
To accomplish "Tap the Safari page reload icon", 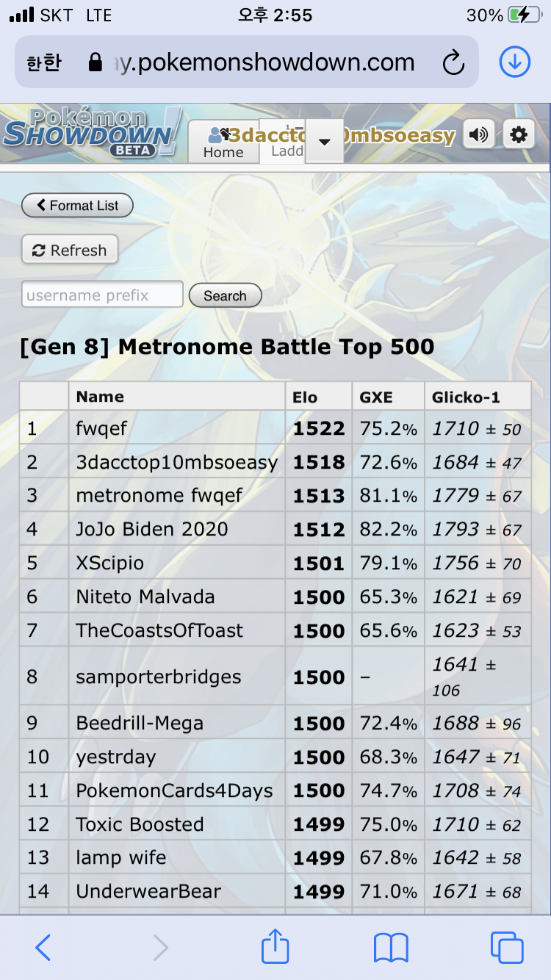I will (454, 62).
